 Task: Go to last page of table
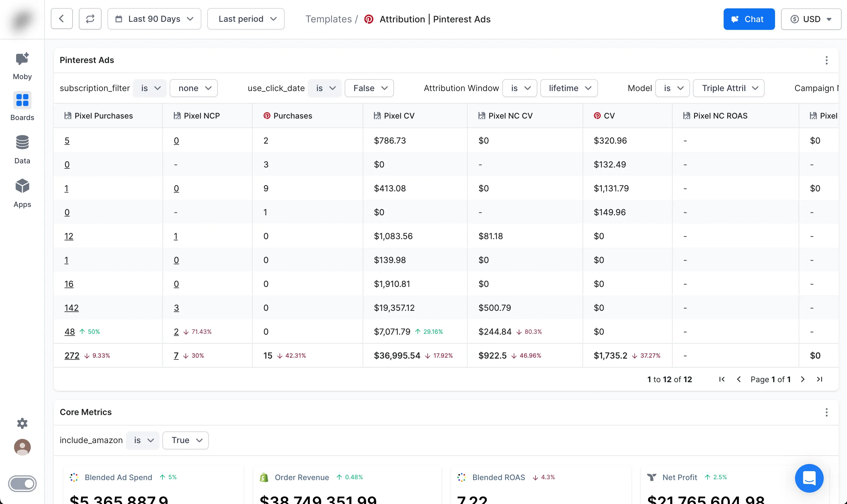tap(820, 379)
